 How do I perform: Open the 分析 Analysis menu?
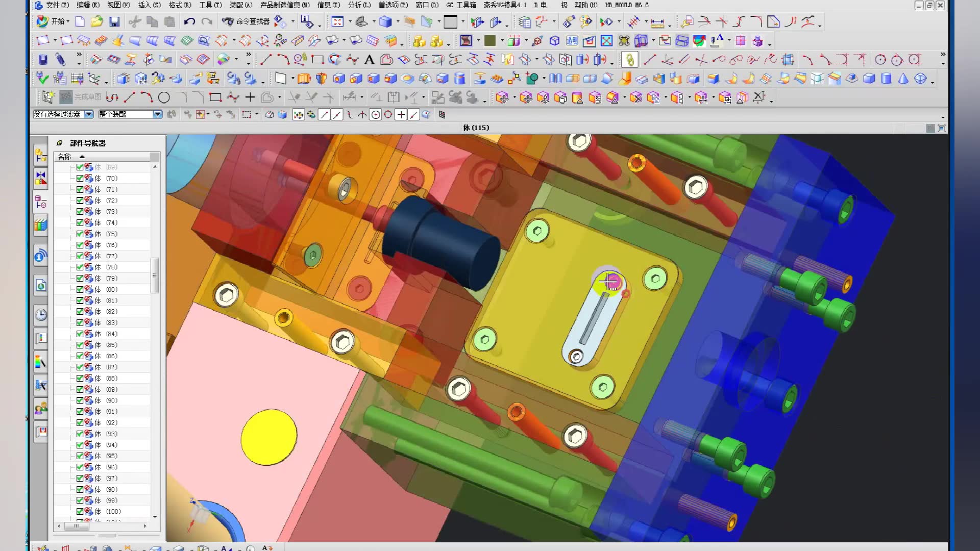click(359, 5)
